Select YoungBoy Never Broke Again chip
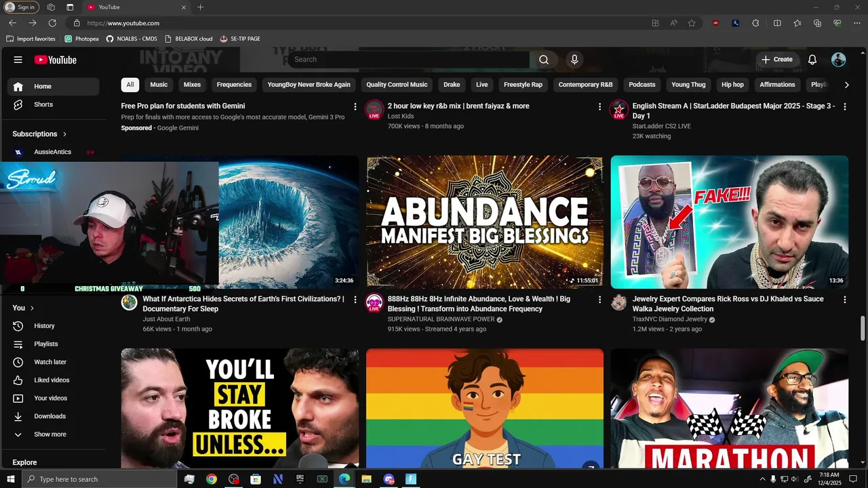Screen dimensions: 868x488 click(x=309, y=85)
